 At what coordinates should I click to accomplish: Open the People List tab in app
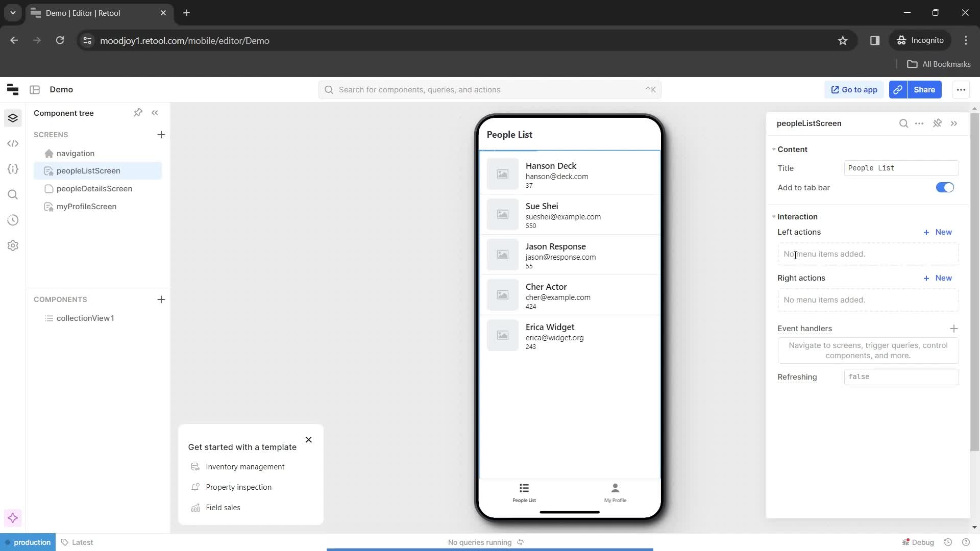point(524,492)
